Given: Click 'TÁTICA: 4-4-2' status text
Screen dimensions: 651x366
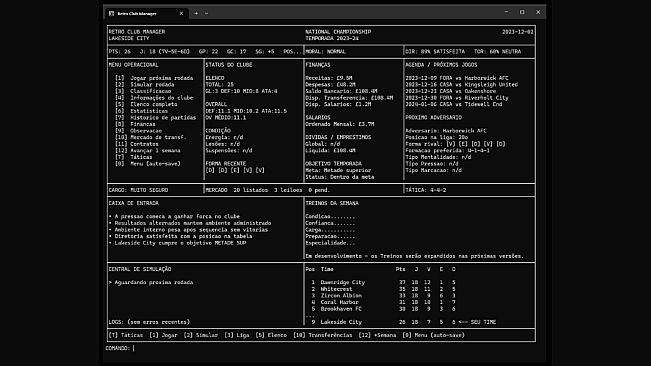Looking at the screenshot, I should (x=426, y=190).
